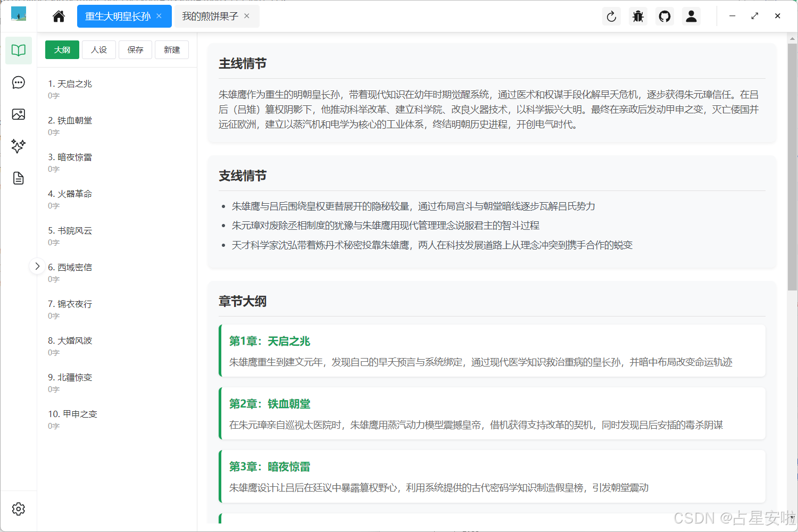Image resolution: width=798 pixels, height=532 pixels.
Task: Go to the home page icon
Action: (x=59, y=16)
